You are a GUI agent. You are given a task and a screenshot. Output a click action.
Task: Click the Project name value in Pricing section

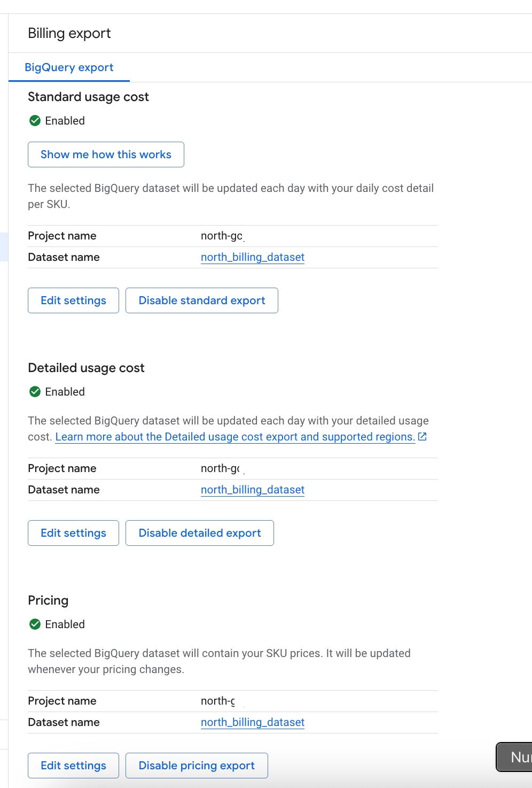coord(218,701)
